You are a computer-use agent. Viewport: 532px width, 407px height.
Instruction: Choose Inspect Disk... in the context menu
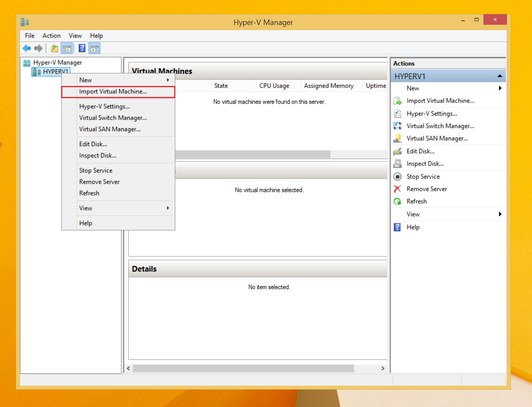click(118, 156)
